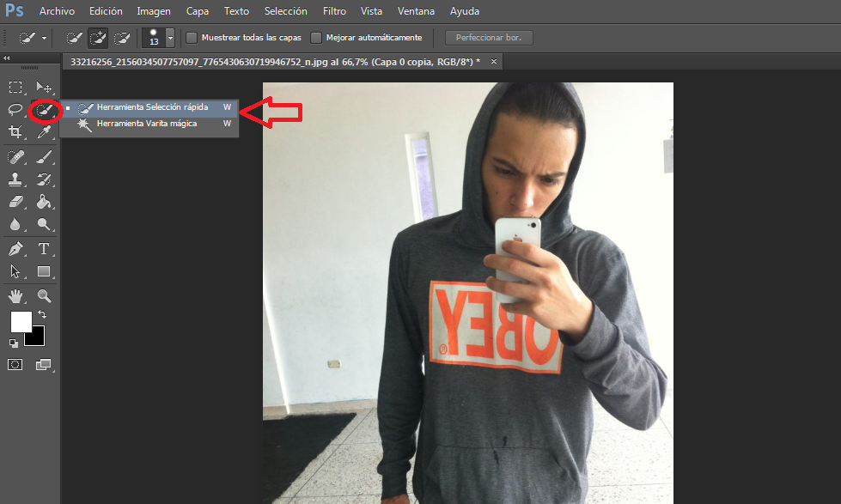841x504 pixels.
Task: Reset default foreground and background colors
Action: pyautogui.click(x=14, y=343)
